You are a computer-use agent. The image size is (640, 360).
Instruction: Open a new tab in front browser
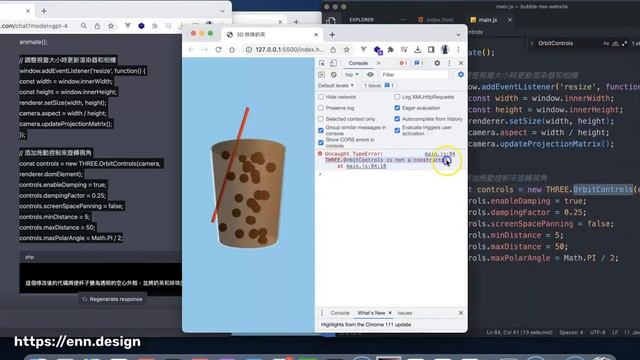pos(332,35)
